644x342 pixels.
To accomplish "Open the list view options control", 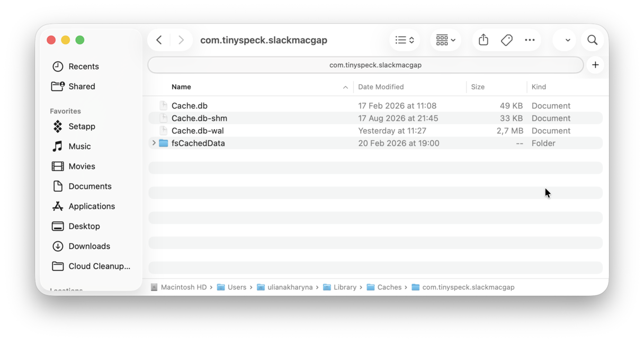I will 405,40.
